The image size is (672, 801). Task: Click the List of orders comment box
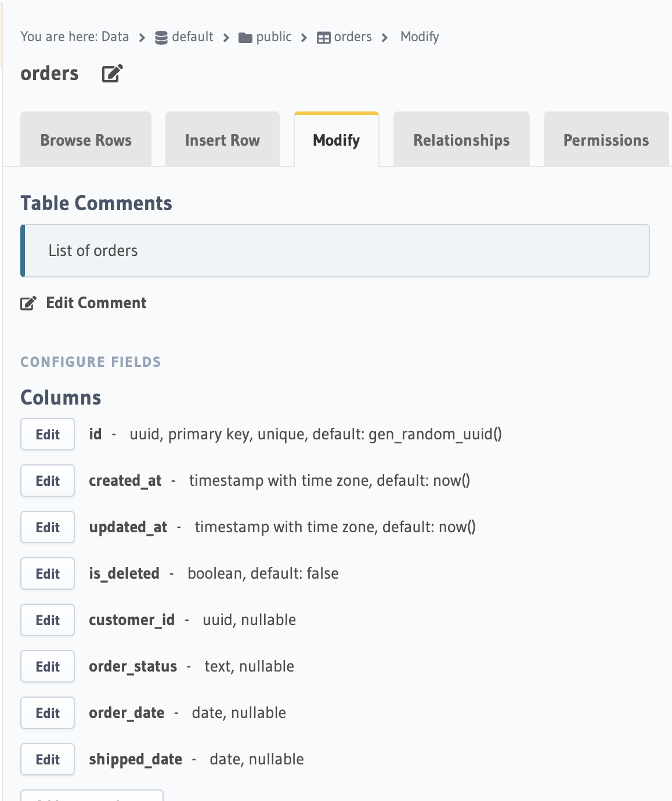(335, 251)
